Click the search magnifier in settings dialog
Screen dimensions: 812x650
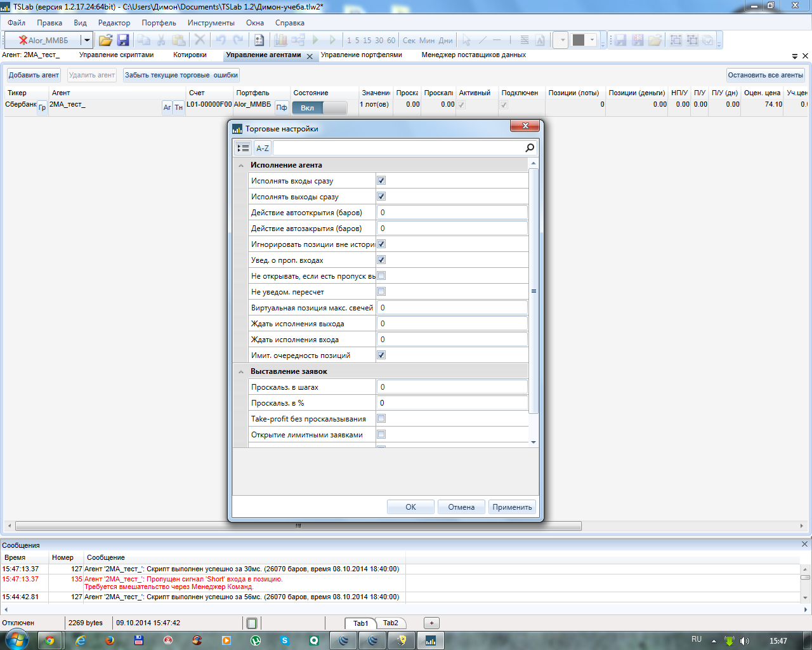pyautogui.click(x=530, y=148)
